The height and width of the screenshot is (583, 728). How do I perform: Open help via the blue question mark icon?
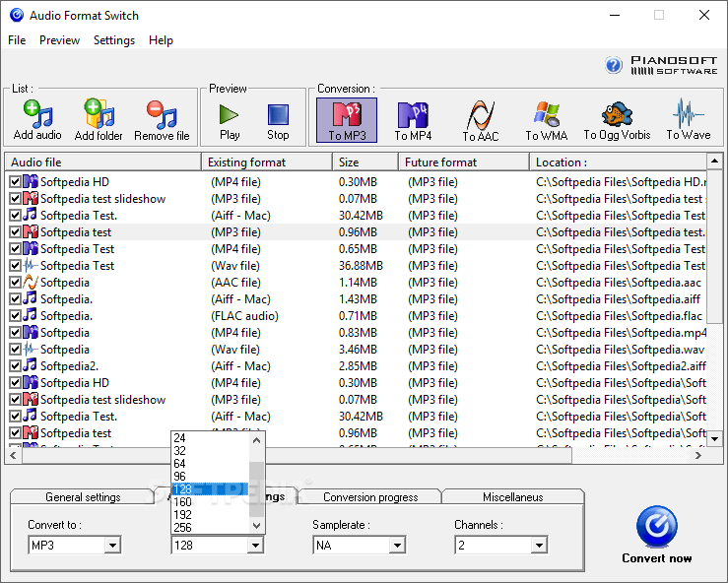614,65
